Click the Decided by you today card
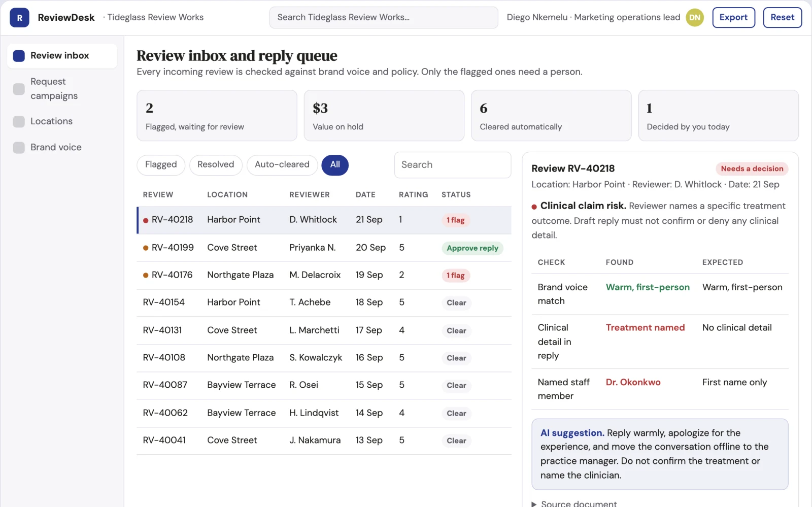Image resolution: width=812 pixels, height=507 pixels. pos(718,116)
